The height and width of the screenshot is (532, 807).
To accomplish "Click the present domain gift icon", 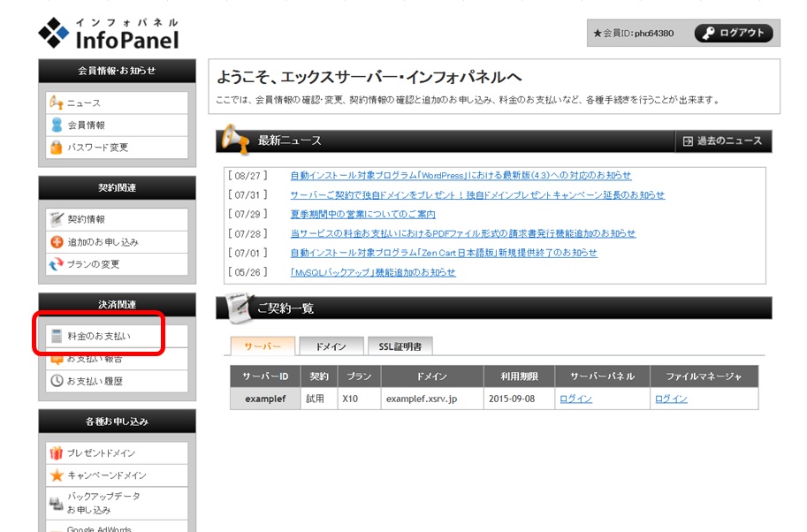I will click(x=57, y=453).
